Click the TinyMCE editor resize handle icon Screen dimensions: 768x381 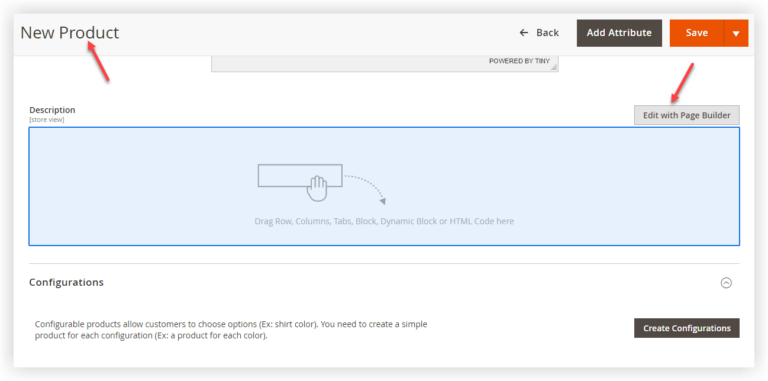point(554,68)
